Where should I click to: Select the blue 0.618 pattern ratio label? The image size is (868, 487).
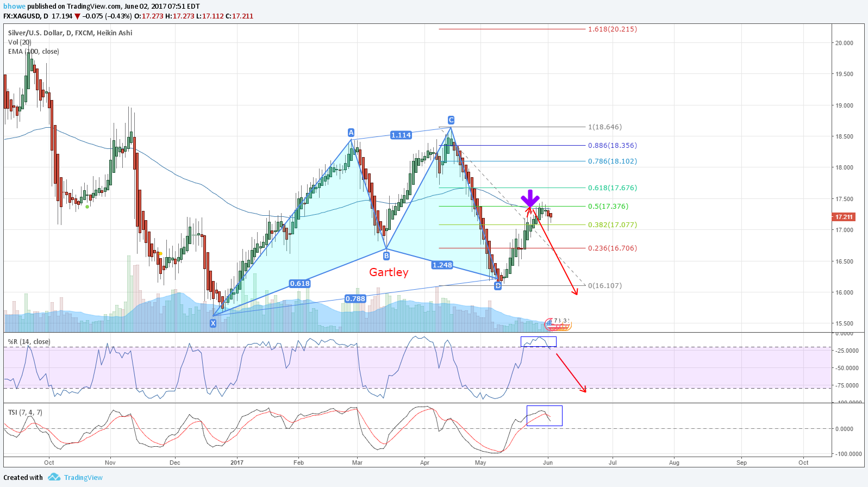point(299,284)
